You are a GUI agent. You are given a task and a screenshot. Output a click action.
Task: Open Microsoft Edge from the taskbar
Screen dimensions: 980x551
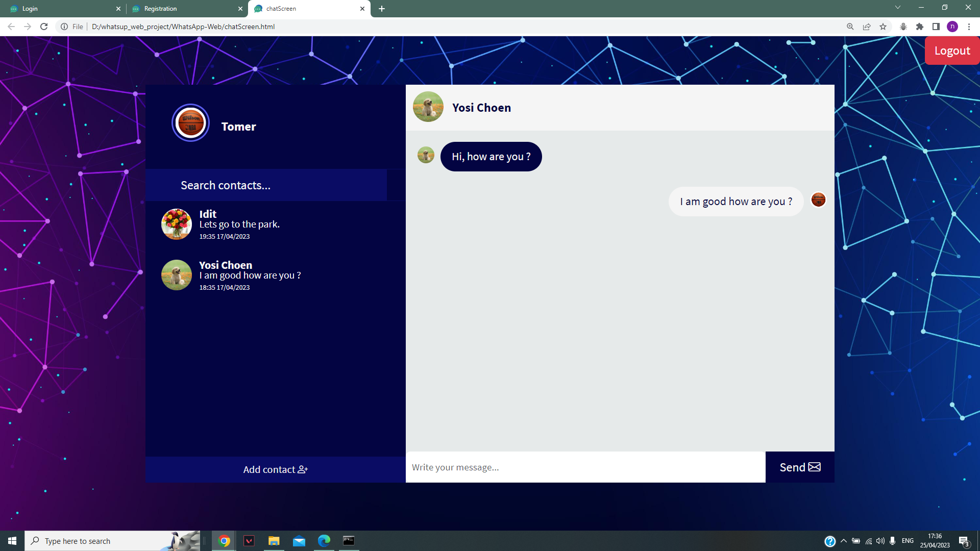(324, 541)
